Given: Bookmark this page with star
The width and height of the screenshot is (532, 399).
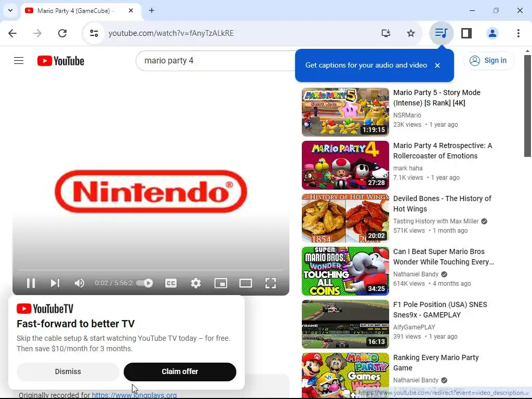Looking at the screenshot, I should (411, 33).
